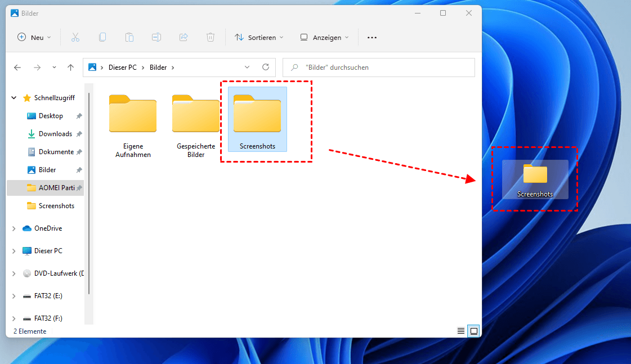631x364 pixels.
Task: Click the Delete trash icon
Action: pos(211,37)
